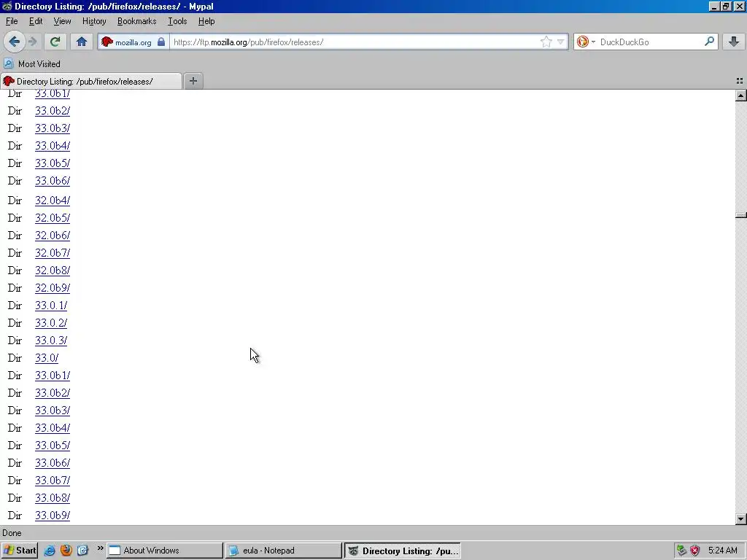The image size is (747, 560).
Task: Click the red security shield tray icon
Action: pyautogui.click(x=695, y=551)
